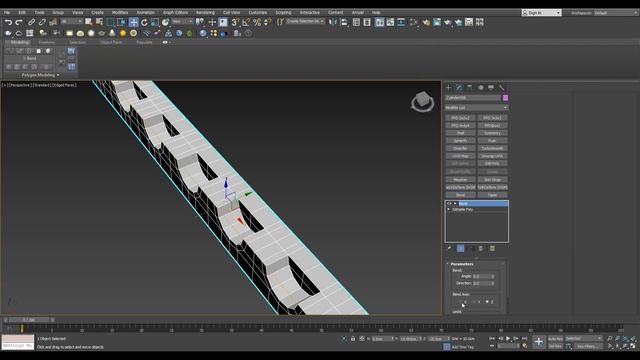The width and height of the screenshot is (640, 360).
Task: Toggle Auto Key button
Action: click(555, 339)
